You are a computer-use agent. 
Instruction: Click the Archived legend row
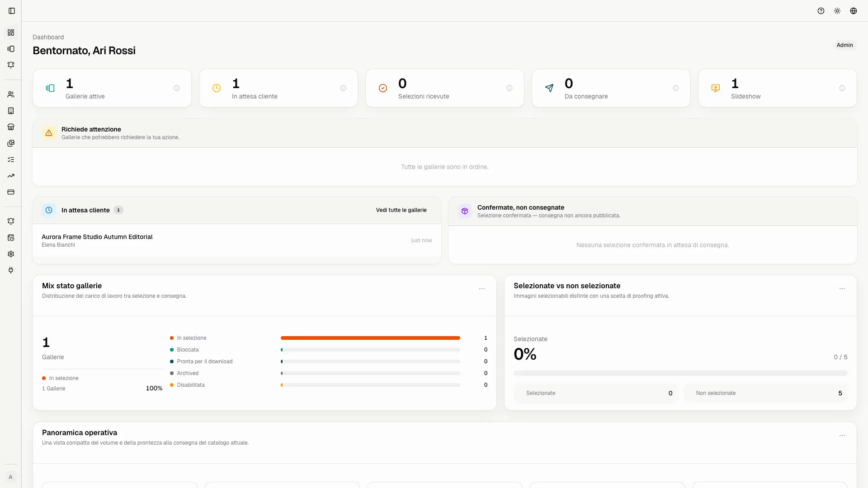coord(329,373)
